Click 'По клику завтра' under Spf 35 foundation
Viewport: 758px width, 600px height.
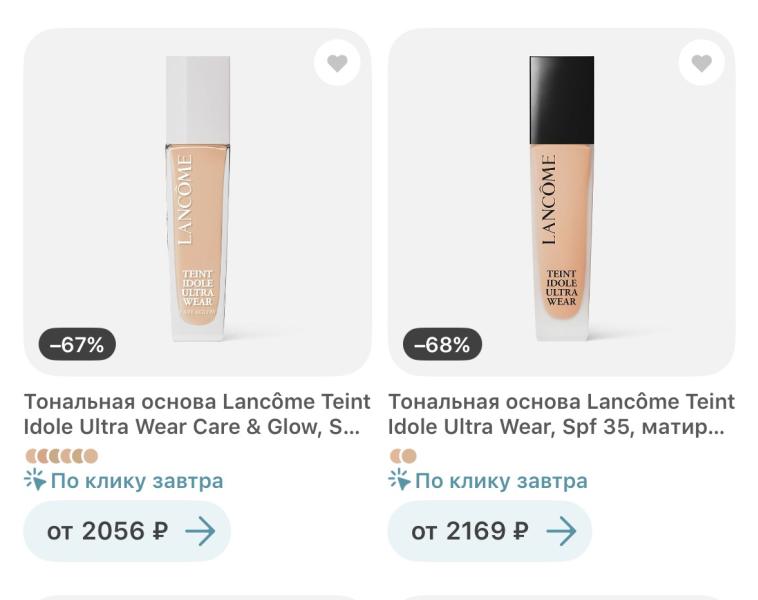(x=501, y=481)
